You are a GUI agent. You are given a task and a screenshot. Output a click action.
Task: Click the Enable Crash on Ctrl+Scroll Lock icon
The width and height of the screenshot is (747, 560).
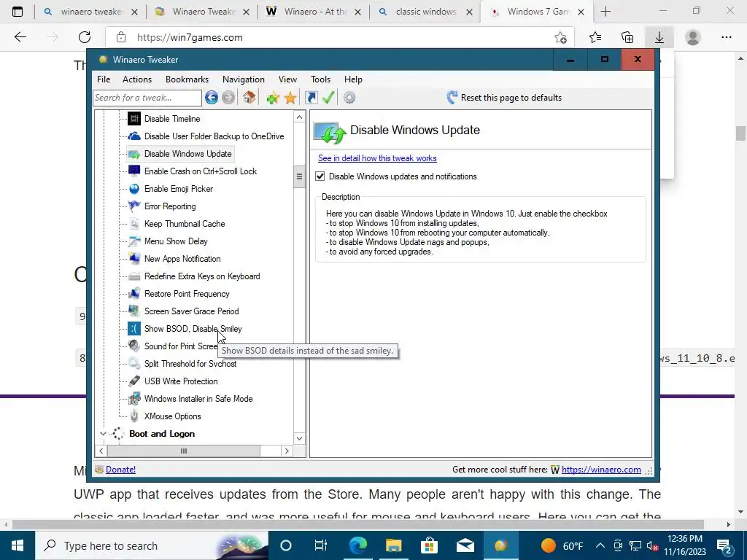coord(134,171)
